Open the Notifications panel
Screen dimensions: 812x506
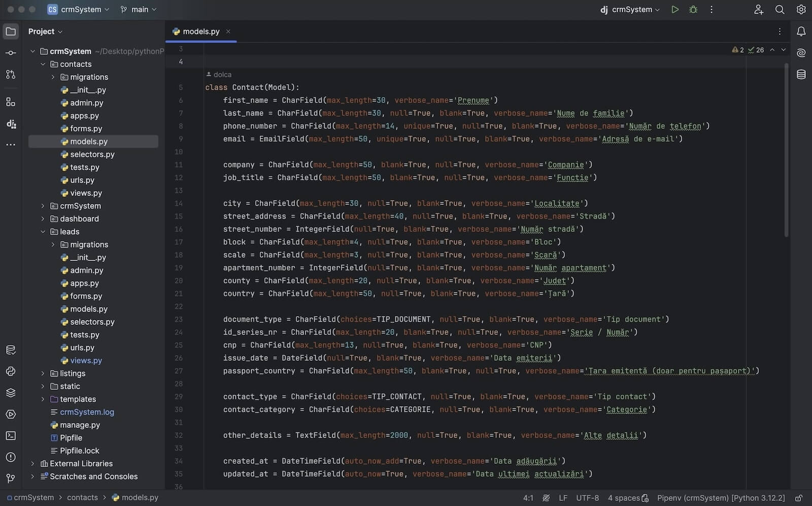tap(801, 31)
